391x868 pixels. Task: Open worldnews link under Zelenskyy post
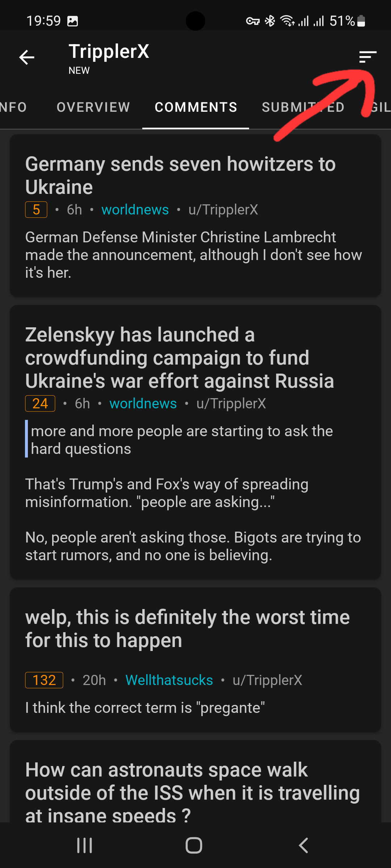(143, 404)
